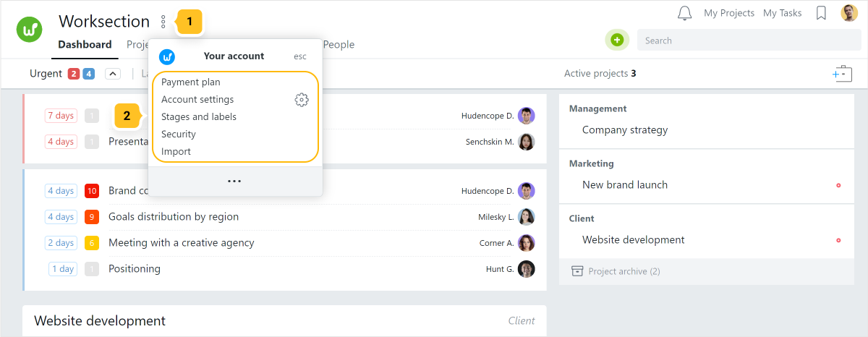Open Account settings gear icon

pyautogui.click(x=302, y=100)
